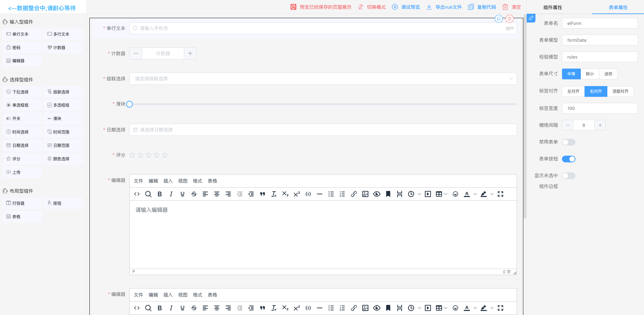Increase 栅格间隔 with plus button
Image resolution: width=644 pixels, height=315 pixels.
pos(600,125)
